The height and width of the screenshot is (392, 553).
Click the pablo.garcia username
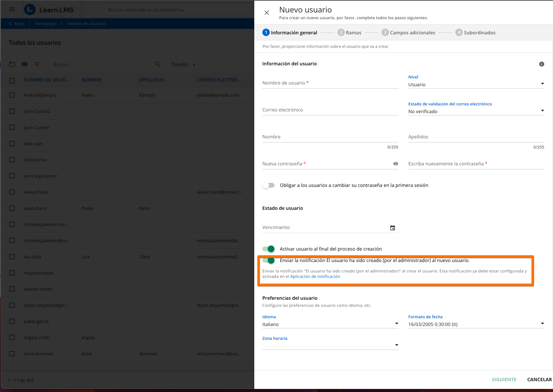pos(36,321)
